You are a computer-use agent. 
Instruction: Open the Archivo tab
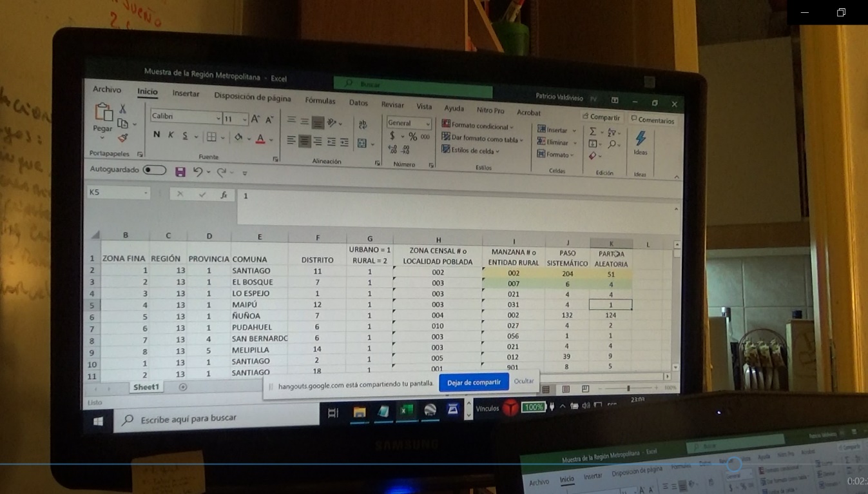click(x=107, y=90)
